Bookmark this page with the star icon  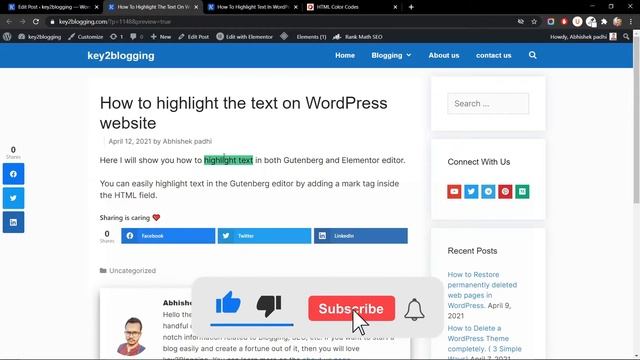pyautogui.click(x=534, y=22)
